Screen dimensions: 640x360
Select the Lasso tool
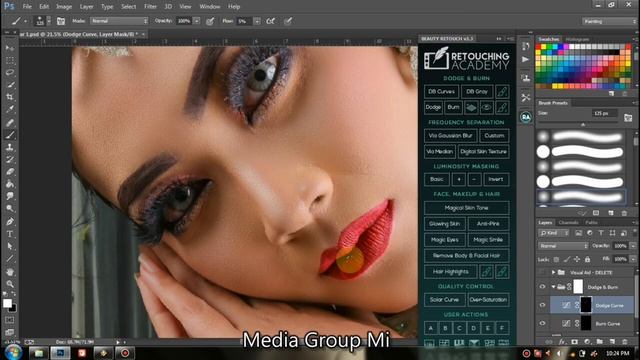tap(10, 73)
